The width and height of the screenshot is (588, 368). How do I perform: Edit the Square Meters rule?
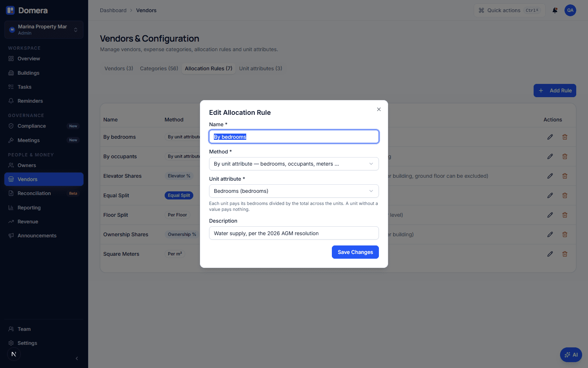tap(550, 254)
